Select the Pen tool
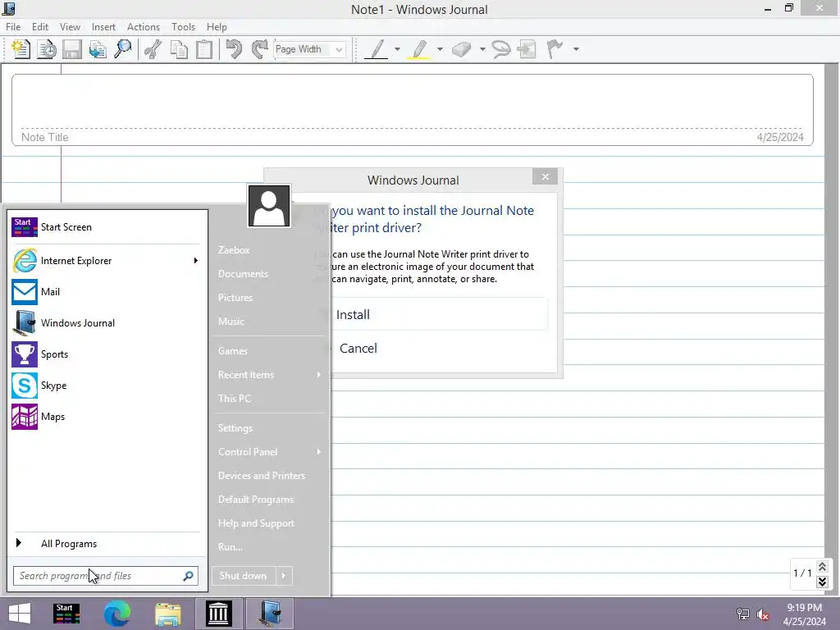 click(x=377, y=49)
